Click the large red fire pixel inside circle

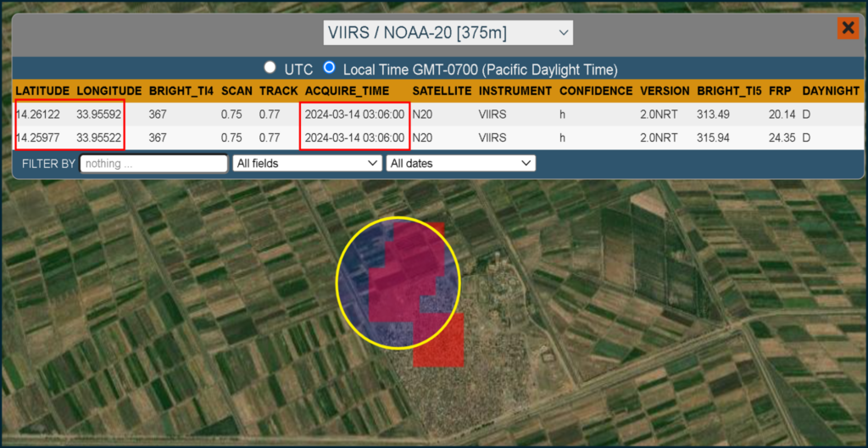407,272
